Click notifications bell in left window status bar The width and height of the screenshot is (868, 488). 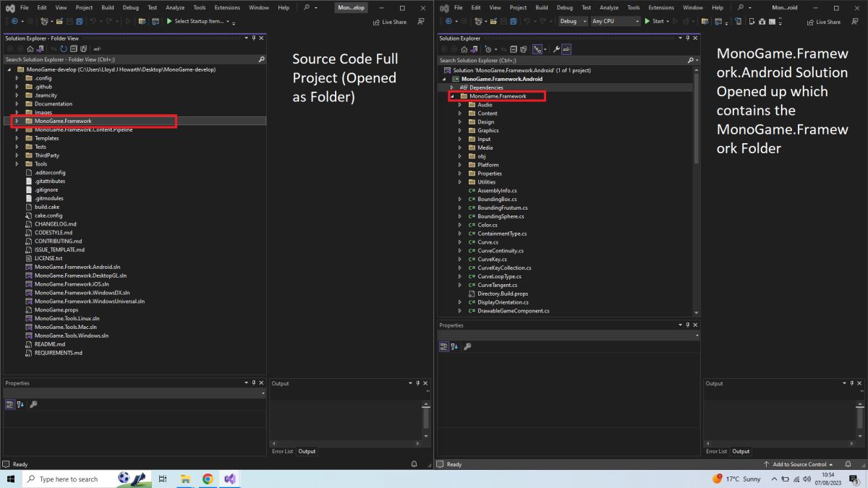click(x=414, y=464)
